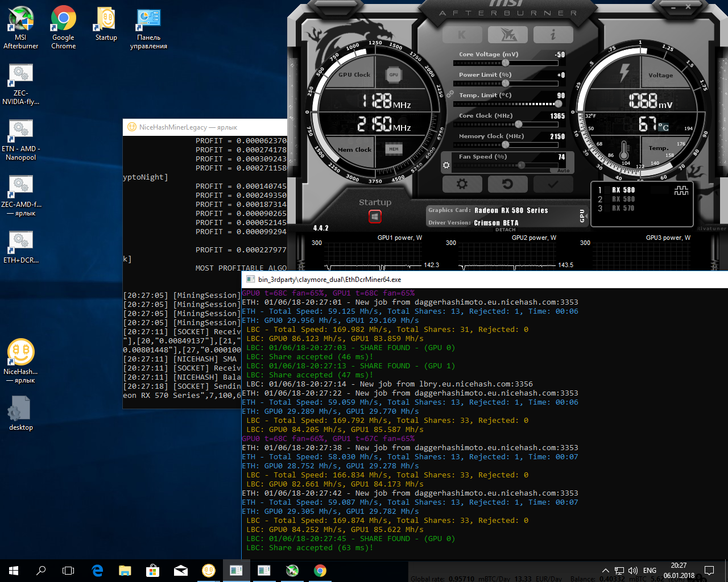Open Afterburner settings gear button
728x582 pixels.
click(462, 184)
